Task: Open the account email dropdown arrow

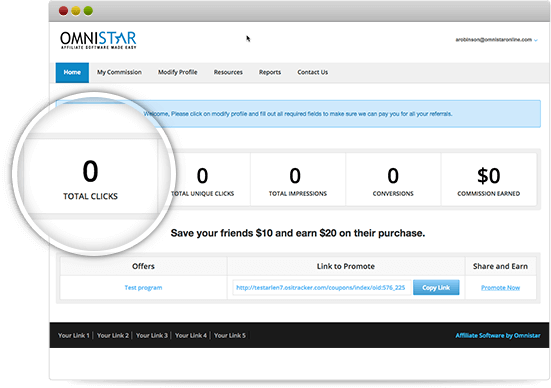Action: [536, 40]
